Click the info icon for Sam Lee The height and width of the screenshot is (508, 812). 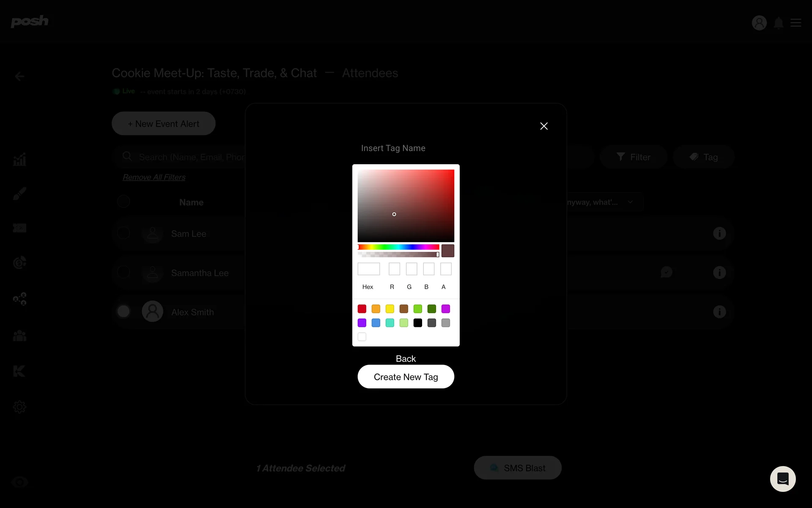pyautogui.click(x=719, y=233)
